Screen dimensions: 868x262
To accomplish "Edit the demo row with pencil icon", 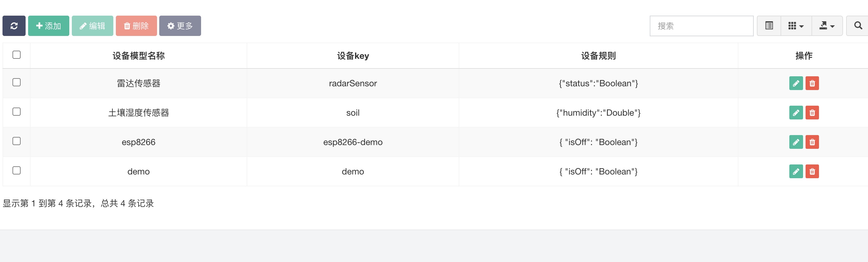I will click(x=796, y=171).
